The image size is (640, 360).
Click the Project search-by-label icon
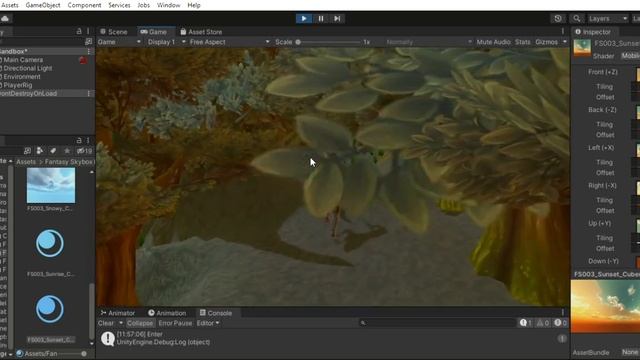click(x=40, y=151)
